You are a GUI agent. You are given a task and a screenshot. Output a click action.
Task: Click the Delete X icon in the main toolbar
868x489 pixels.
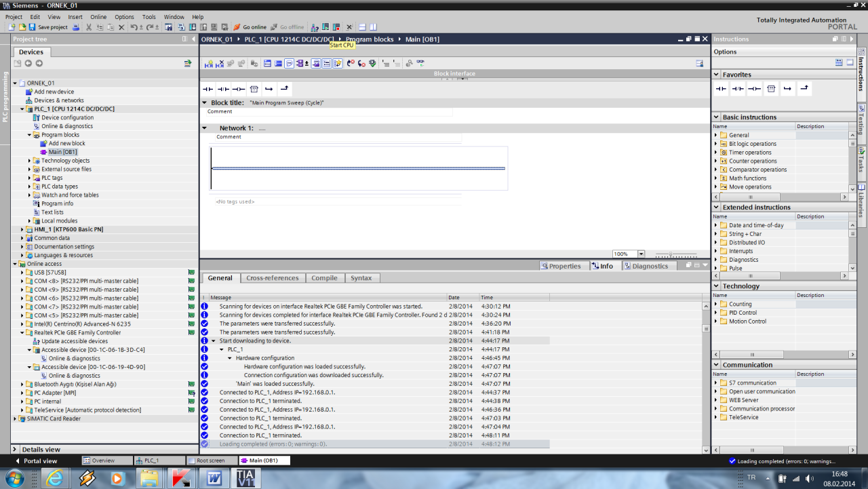tap(121, 27)
